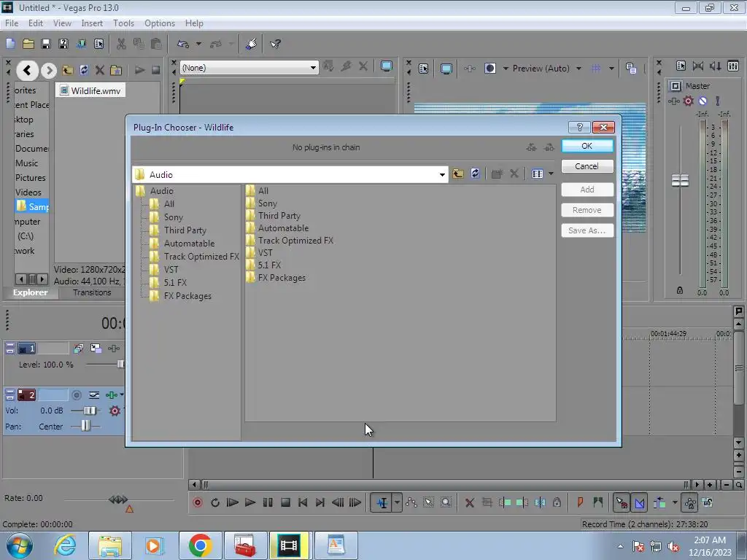Click the Explorer back arrow button
The height and width of the screenshot is (560, 747).
pyautogui.click(x=27, y=71)
